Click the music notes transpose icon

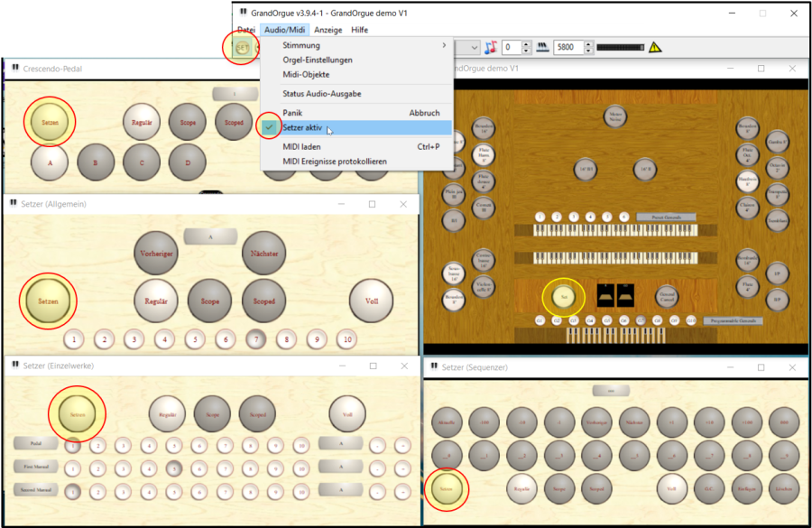(491, 47)
